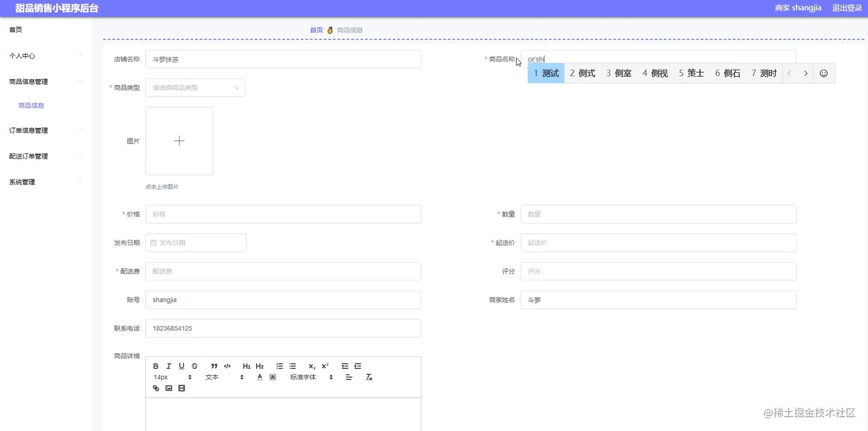Apply subscript formatting

[x=312, y=366]
